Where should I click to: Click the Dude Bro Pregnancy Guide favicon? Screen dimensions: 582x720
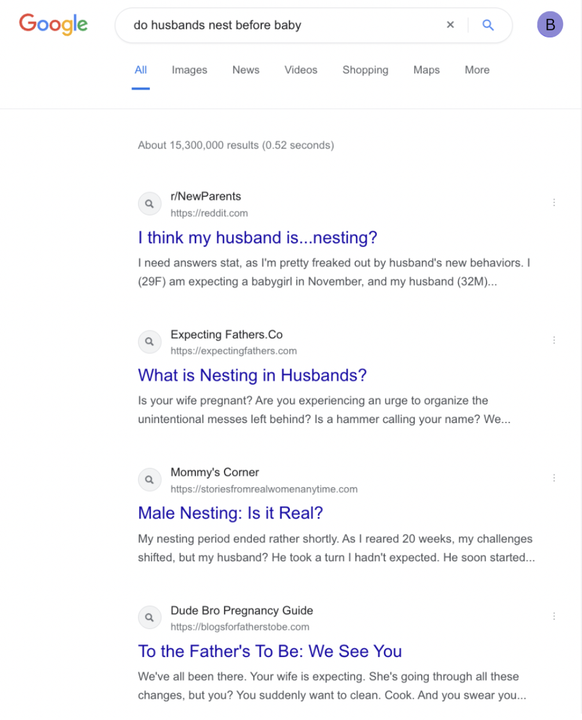coord(150,618)
